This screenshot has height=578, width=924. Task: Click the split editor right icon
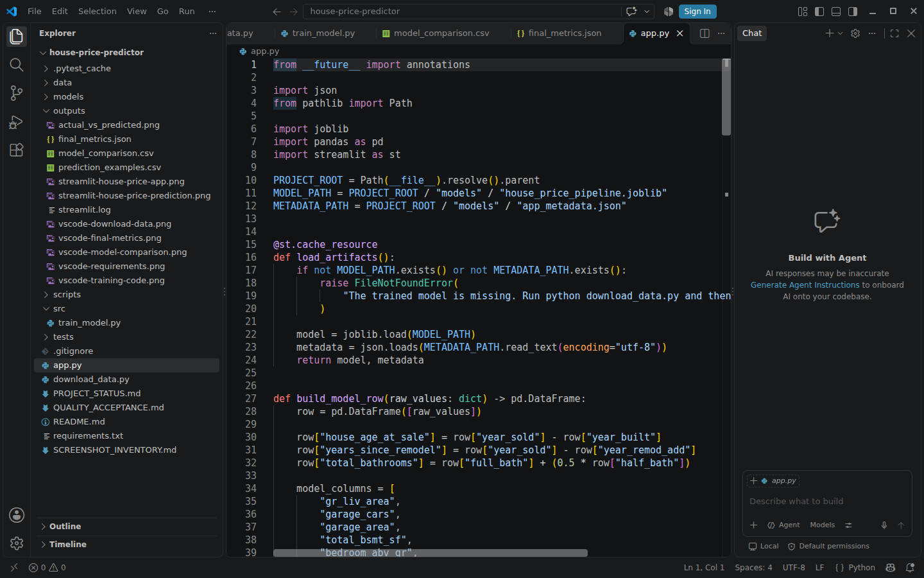[x=705, y=33]
